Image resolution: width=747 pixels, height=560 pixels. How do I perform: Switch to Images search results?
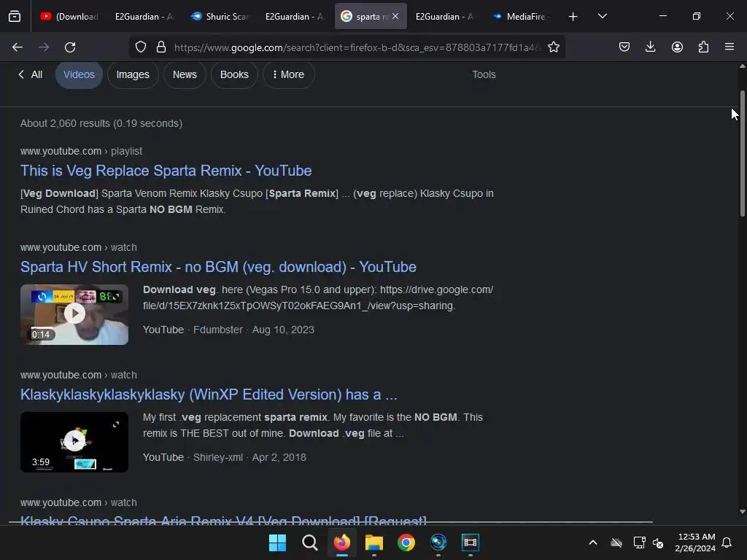coord(133,75)
